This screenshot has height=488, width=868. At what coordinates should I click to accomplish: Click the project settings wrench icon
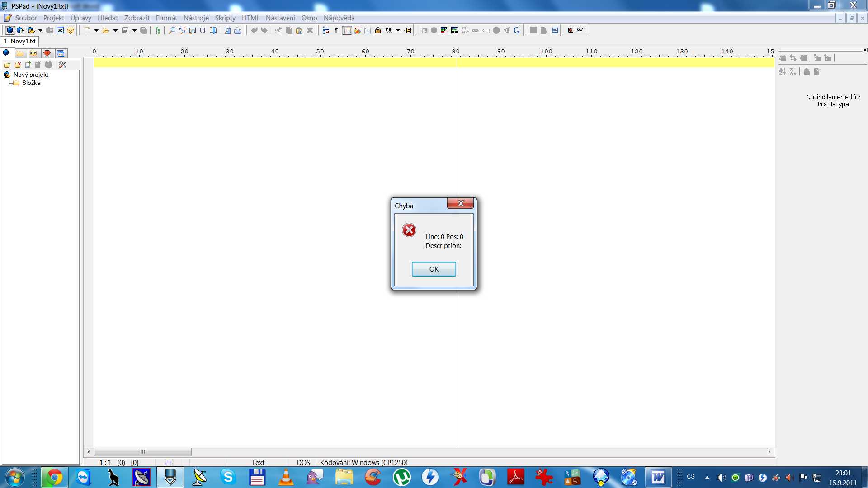(62, 65)
